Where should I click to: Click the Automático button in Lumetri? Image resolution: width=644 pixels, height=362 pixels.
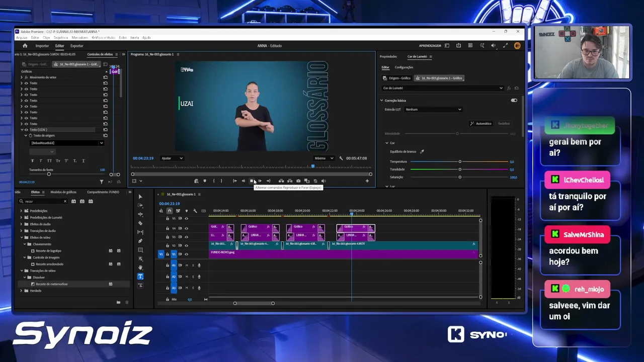[480, 124]
